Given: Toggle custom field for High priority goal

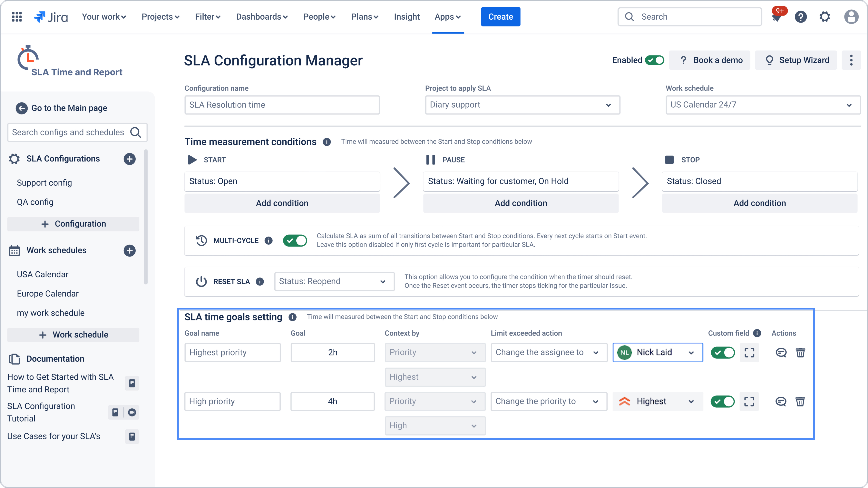Looking at the screenshot, I should (x=722, y=401).
